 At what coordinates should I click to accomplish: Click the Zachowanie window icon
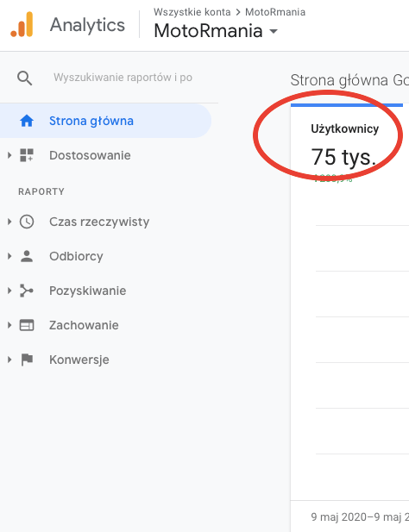[27, 325]
